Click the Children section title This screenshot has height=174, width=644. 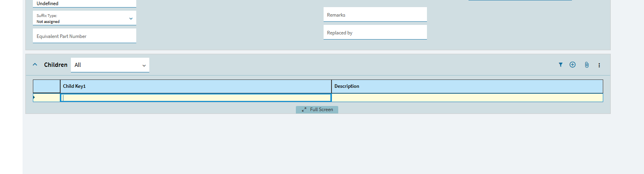pyautogui.click(x=56, y=65)
